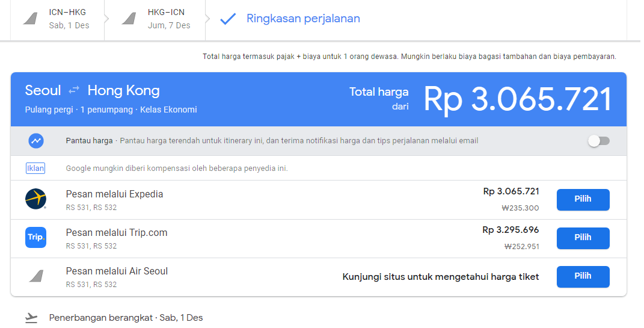Click the Seoul city name in the blue header

tap(43, 90)
